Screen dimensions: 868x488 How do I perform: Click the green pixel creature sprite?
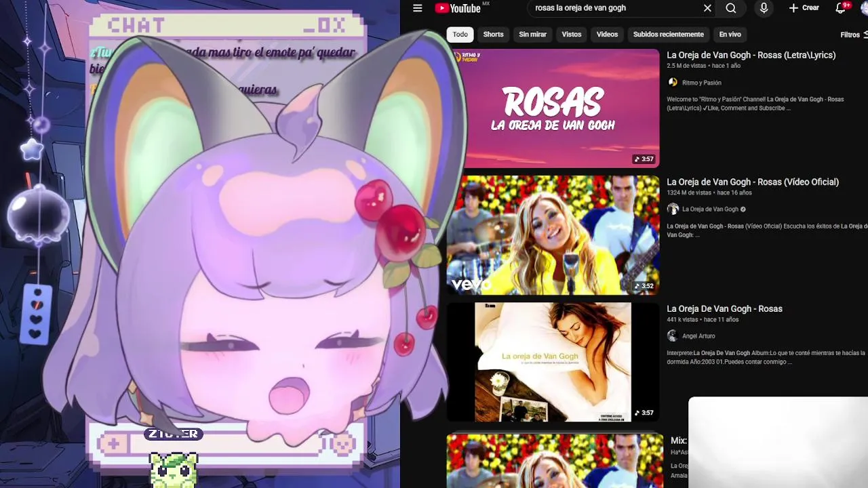(174, 470)
